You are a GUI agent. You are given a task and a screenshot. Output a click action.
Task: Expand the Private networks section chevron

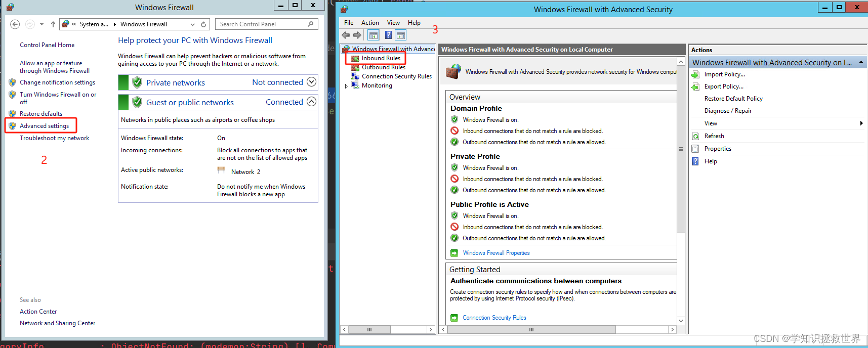312,82
